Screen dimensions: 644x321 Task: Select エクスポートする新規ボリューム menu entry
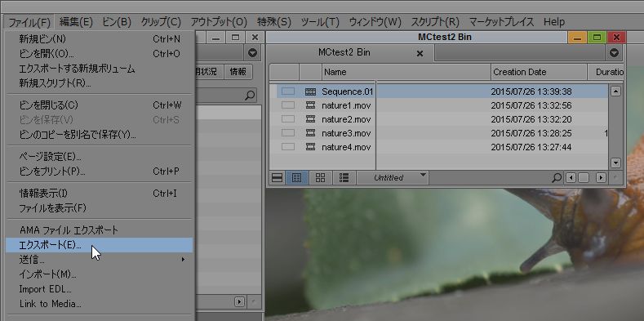pyautogui.click(x=100, y=69)
